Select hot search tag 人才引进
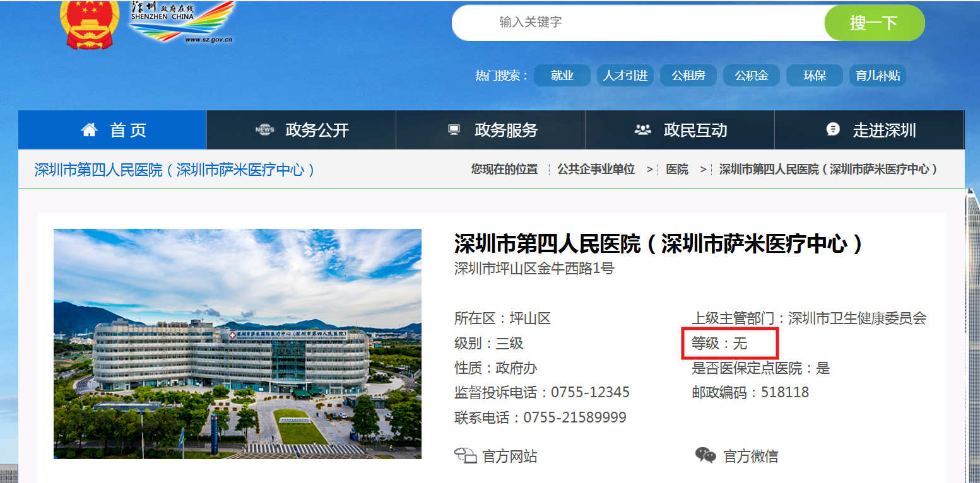 coord(625,76)
